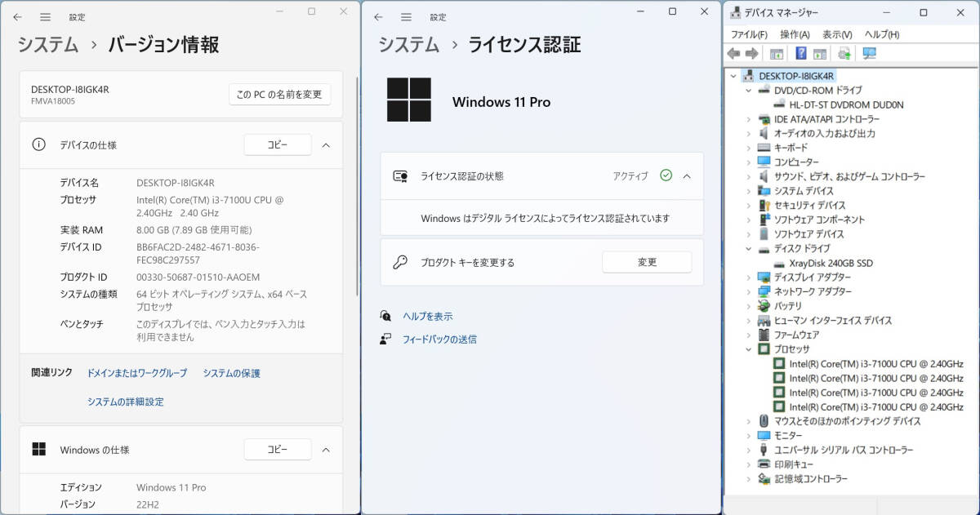Screen dimensions: 980x515
Task: Click the printer icon of 印刷キュー
Action: tap(764, 464)
